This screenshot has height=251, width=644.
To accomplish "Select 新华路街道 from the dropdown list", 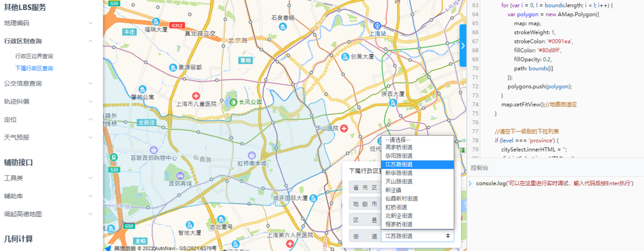I will 418,173.
